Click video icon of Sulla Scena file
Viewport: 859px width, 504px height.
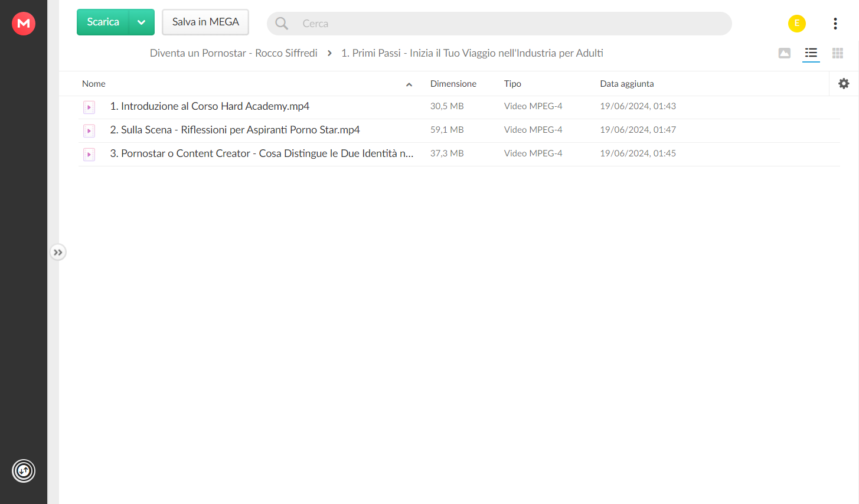tap(89, 131)
